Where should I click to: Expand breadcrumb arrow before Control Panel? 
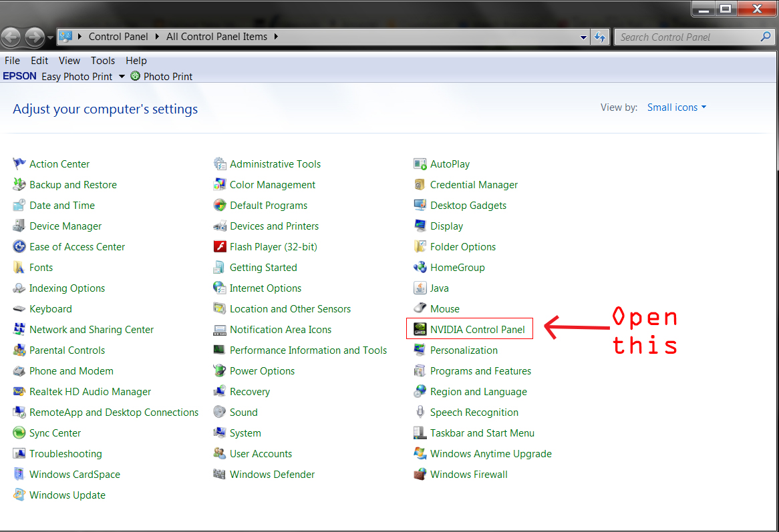[80, 37]
